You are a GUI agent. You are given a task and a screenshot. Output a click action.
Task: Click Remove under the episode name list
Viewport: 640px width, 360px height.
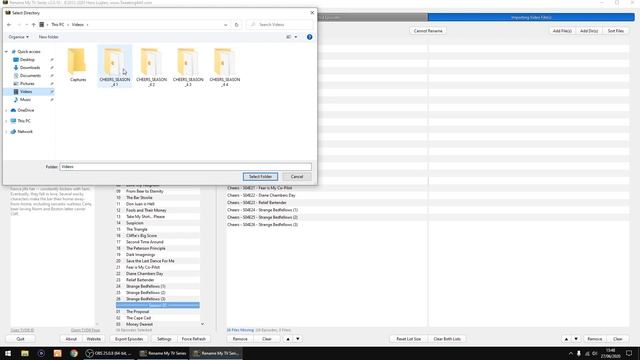(240, 339)
